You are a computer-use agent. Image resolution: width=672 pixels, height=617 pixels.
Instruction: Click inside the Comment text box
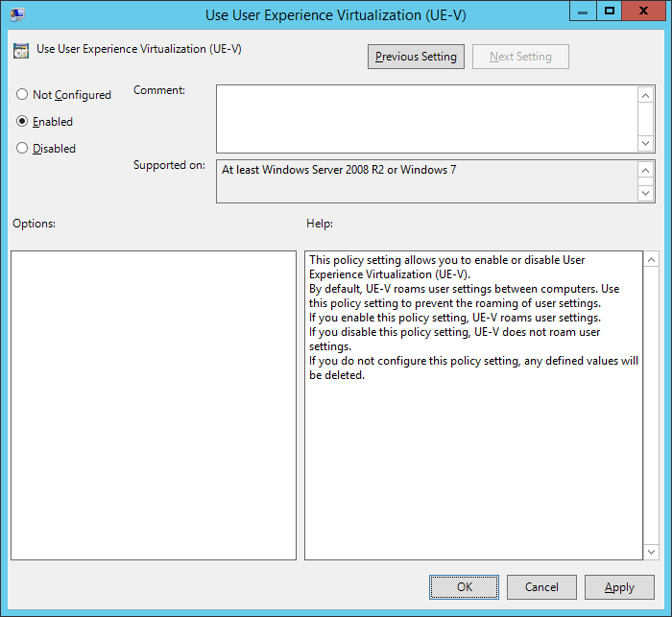point(427,119)
